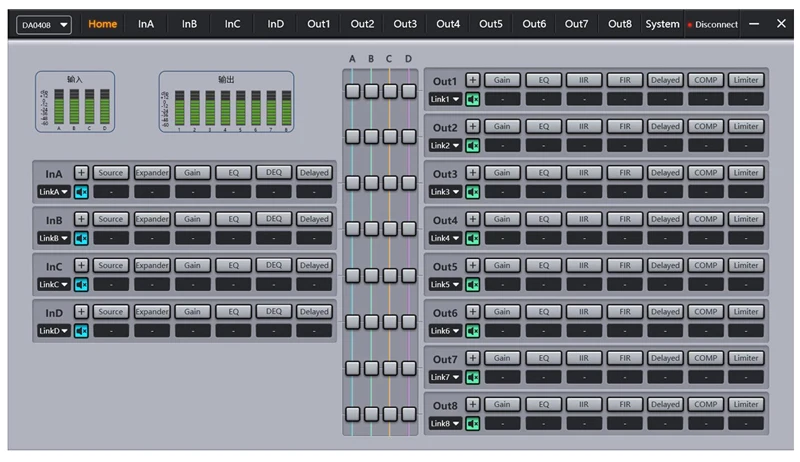Click the plus icon beside Out7
The image size is (800, 462).
pyautogui.click(x=472, y=358)
